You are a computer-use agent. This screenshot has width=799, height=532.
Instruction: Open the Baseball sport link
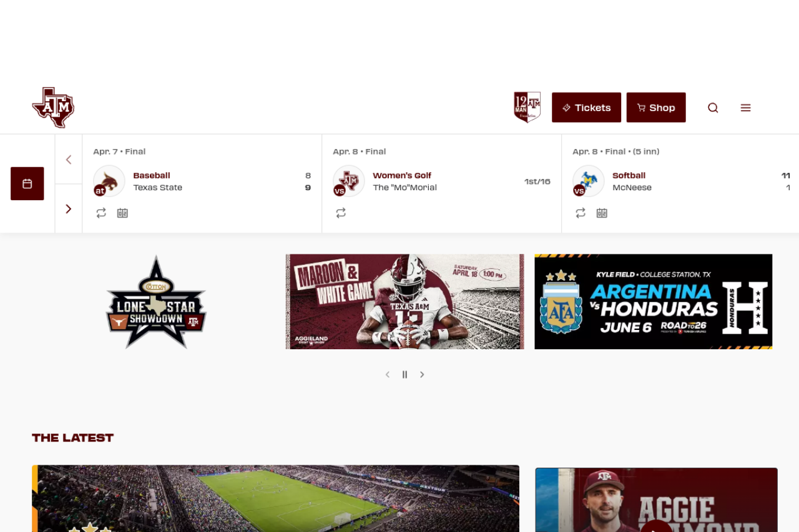point(152,176)
